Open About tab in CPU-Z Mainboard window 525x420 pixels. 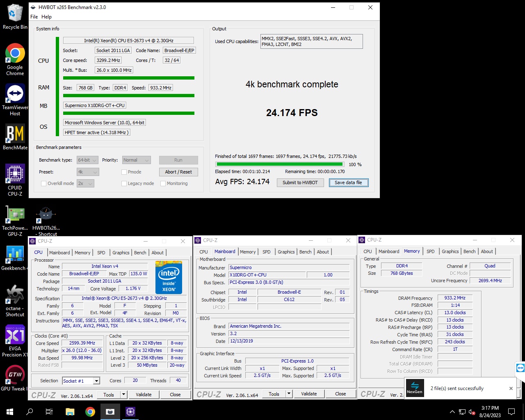tap(323, 252)
